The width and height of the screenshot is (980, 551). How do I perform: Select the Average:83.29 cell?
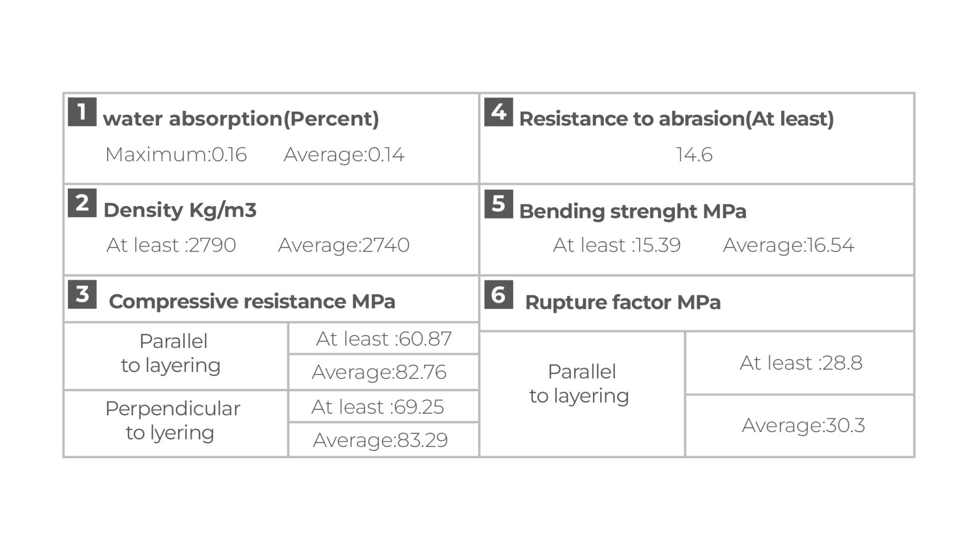click(383, 440)
